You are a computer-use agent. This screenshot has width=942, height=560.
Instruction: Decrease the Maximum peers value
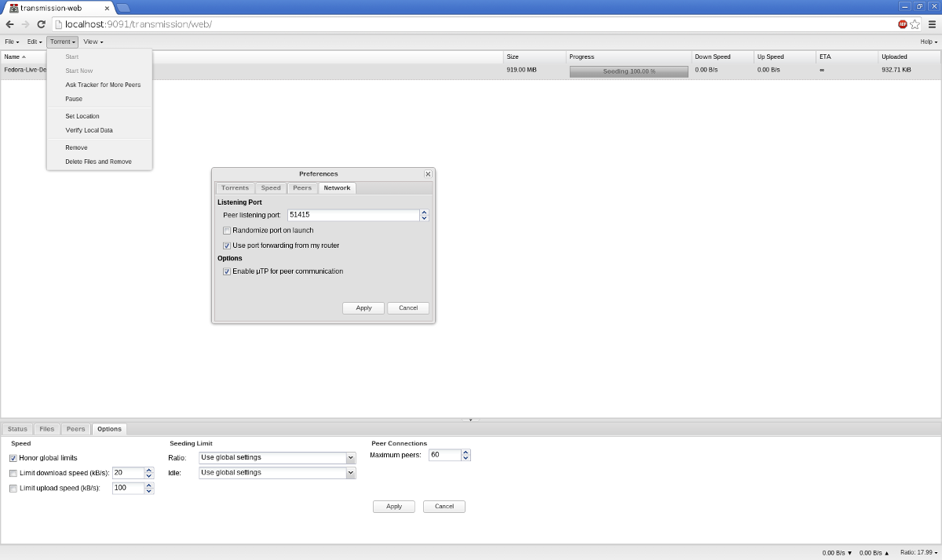tap(466, 458)
